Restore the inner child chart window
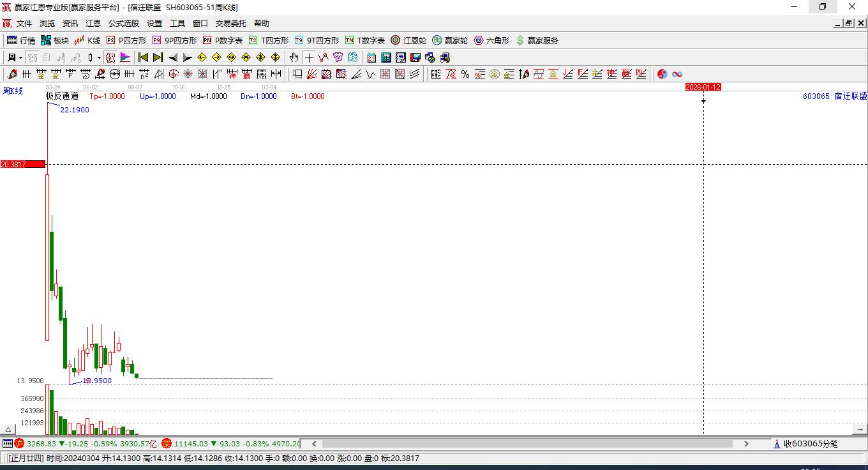868x470 pixels. coord(849,24)
